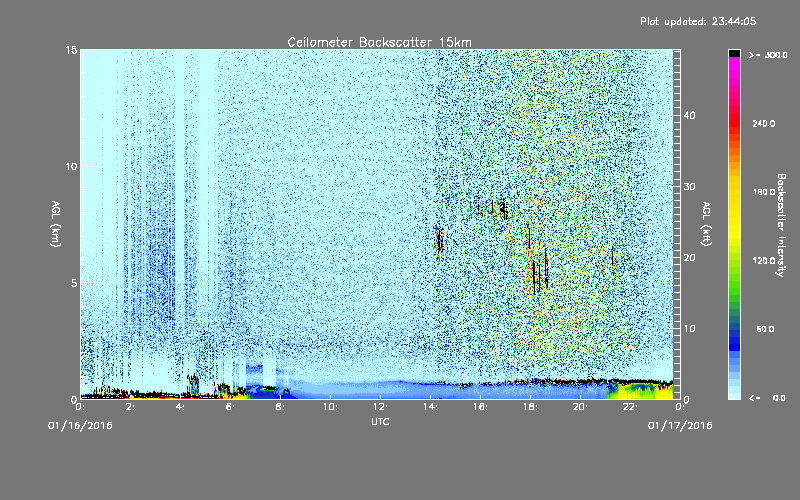The height and width of the screenshot is (500, 800).
Task: Click the 'Backscatter Intensity' colorbar label
Action: 781,225
